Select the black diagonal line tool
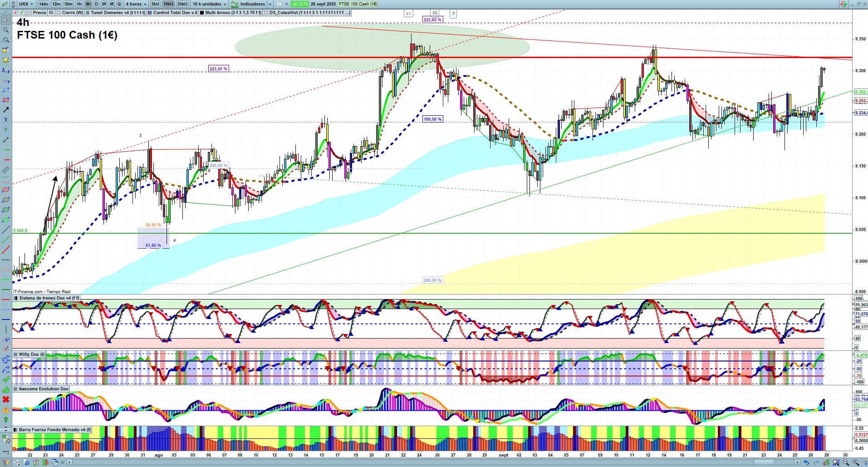The image size is (868, 467). click(x=6, y=230)
